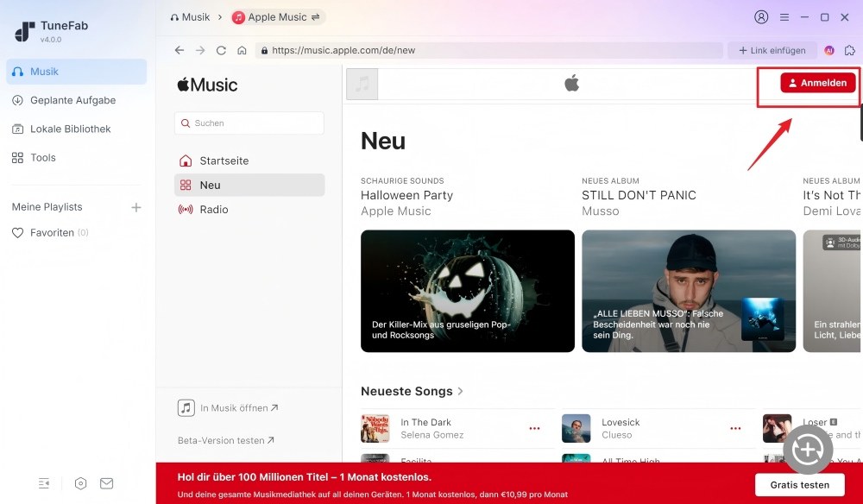Add a new playlist under Meine Playlists
The width and height of the screenshot is (863, 504).
point(136,206)
